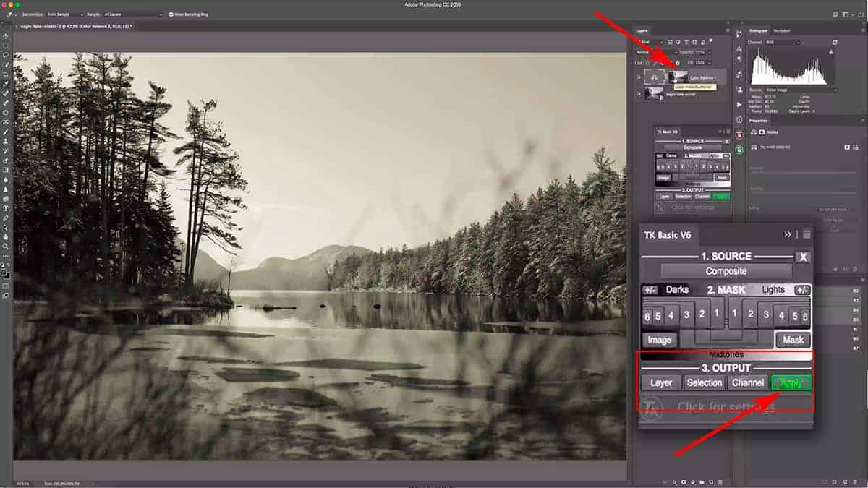Image resolution: width=868 pixels, height=488 pixels.
Task: Click the histogram cached data warning triangle
Action: coord(831,52)
